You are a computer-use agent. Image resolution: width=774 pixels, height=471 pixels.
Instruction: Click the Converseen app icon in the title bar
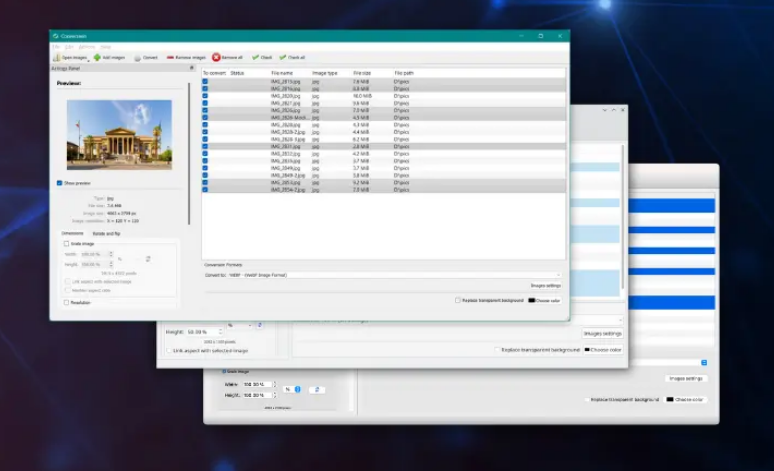pos(56,36)
